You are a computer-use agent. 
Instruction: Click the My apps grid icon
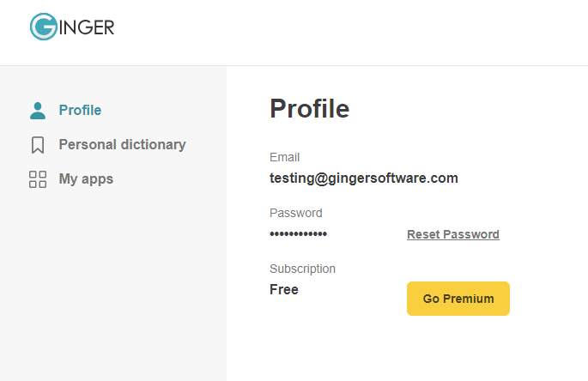click(x=37, y=179)
